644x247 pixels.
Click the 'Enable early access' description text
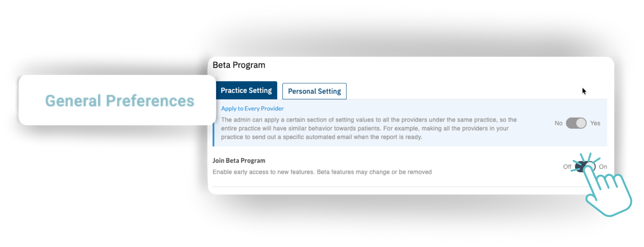[x=322, y=172]
